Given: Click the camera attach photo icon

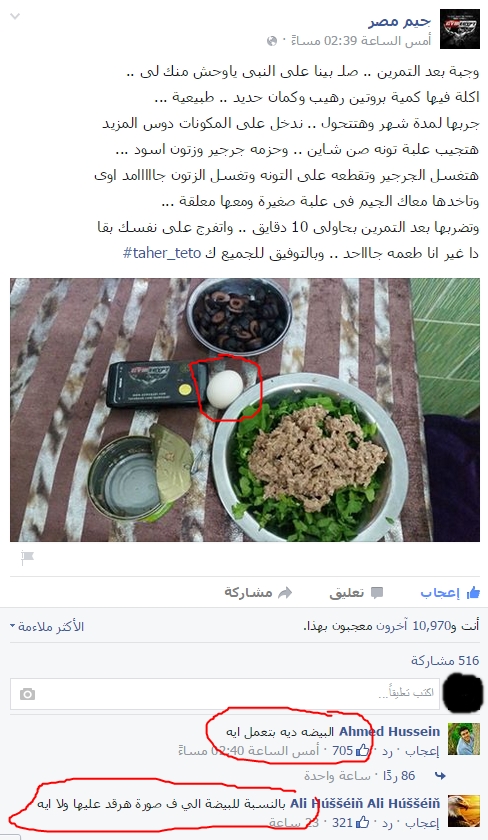Looking at the screenshot, I should [x=27, y=694].
